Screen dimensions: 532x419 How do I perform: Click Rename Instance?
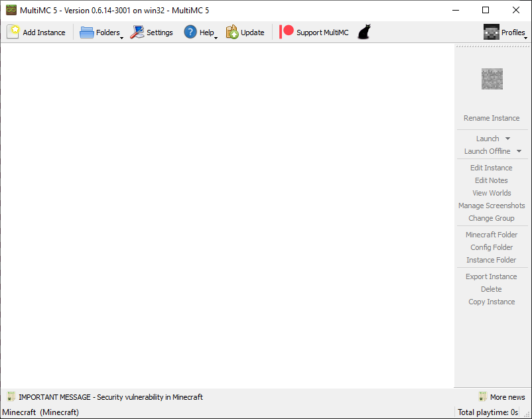point(492,118)
